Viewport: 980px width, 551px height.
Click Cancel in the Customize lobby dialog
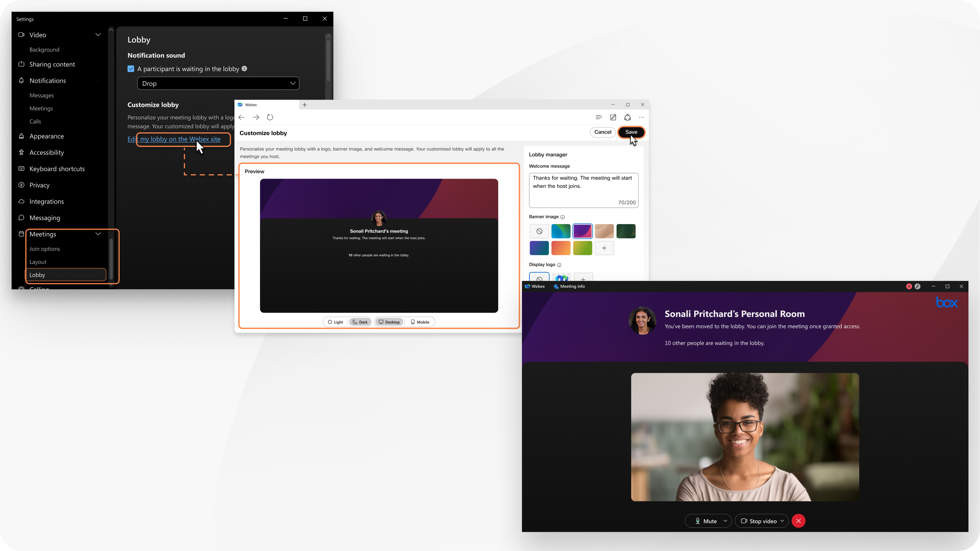pyautogui.click(x=602, y=132)
